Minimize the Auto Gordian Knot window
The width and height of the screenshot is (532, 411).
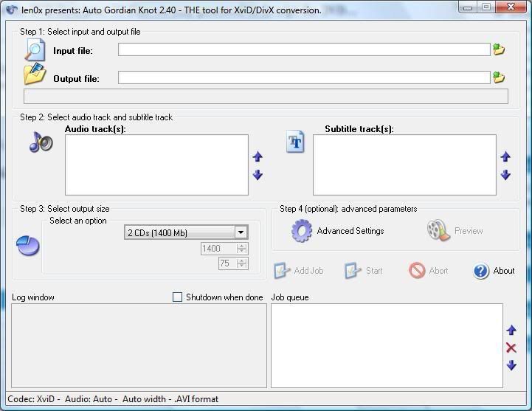[x=468, y=7]
